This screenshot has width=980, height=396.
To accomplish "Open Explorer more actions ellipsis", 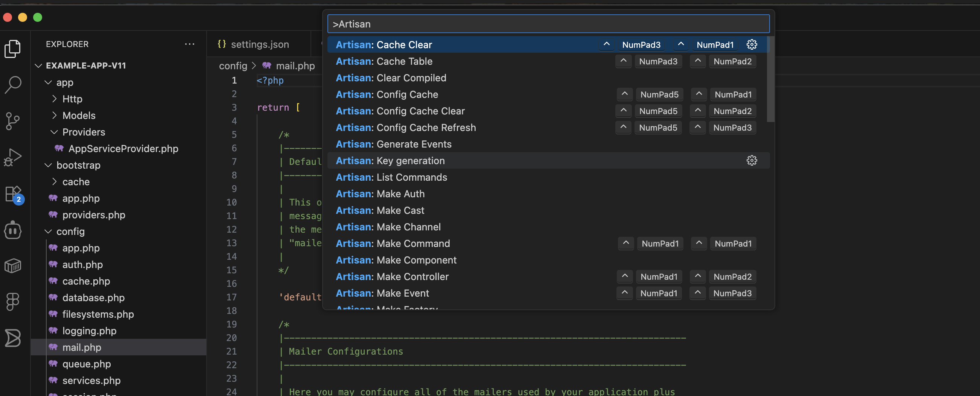I will 189,44.
